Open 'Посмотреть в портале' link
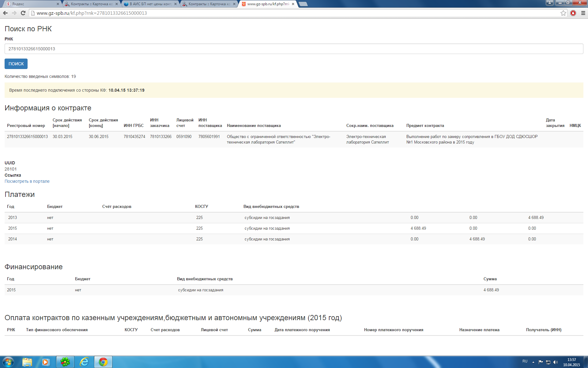Screen dimensions: 588x368 click(27, 181)
